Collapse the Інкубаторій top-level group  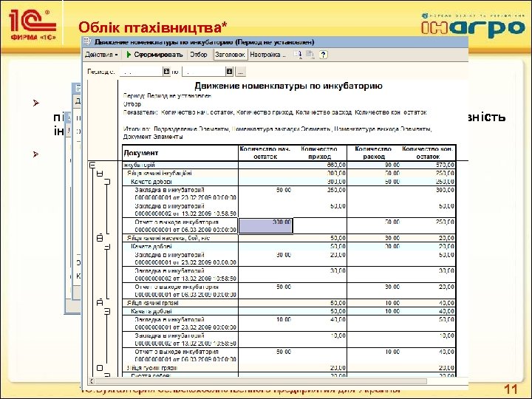(92, 166)
